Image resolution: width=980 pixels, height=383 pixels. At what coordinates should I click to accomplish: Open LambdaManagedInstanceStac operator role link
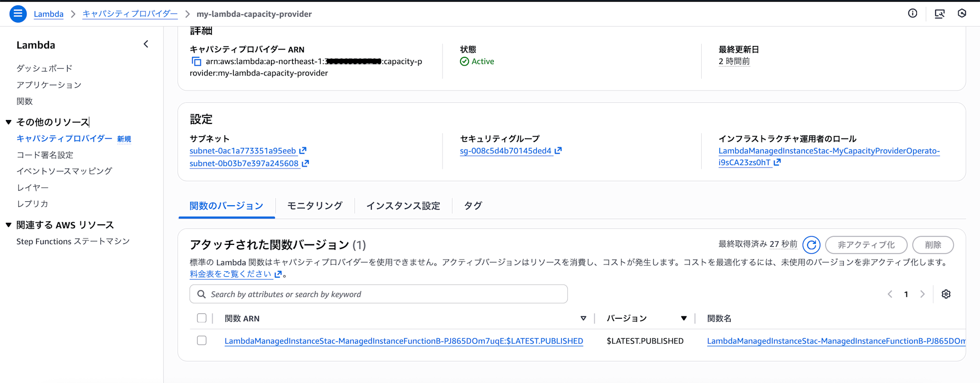tap(829, 157)
